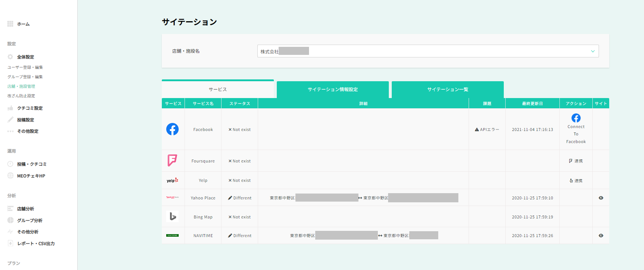Click the 全体設定 gear icon
This screenshot has width=644, height=270.
point(10,57)
